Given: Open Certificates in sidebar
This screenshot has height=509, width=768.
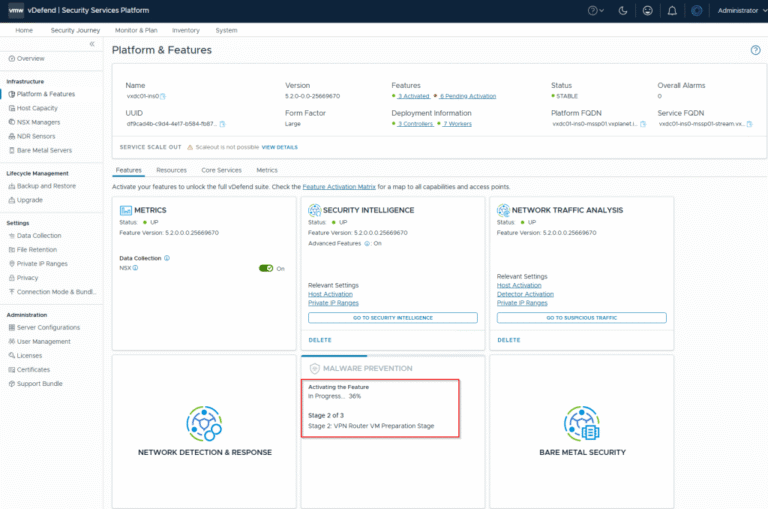Looking at the screenshot, I should click(x=29, y=370).
